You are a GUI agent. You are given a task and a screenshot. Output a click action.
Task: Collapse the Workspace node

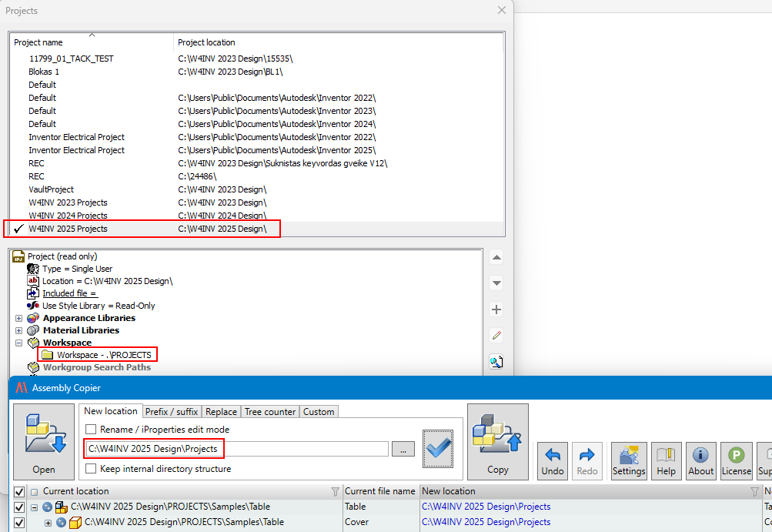coord(18,343)
